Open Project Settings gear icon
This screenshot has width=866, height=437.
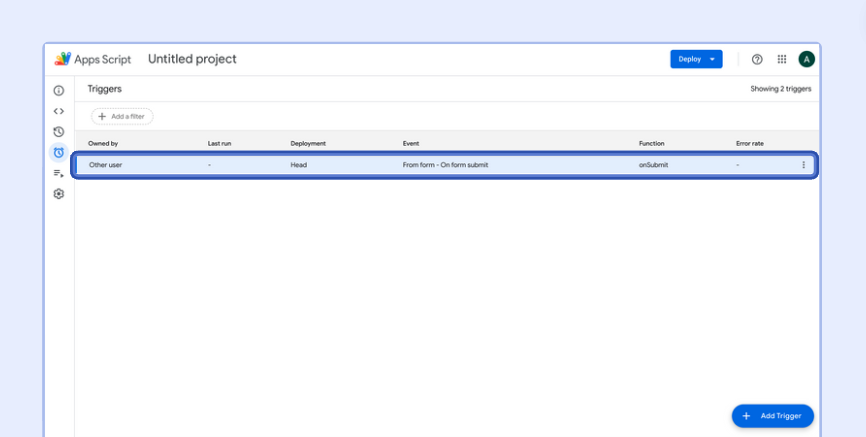[x=59, y=194]
